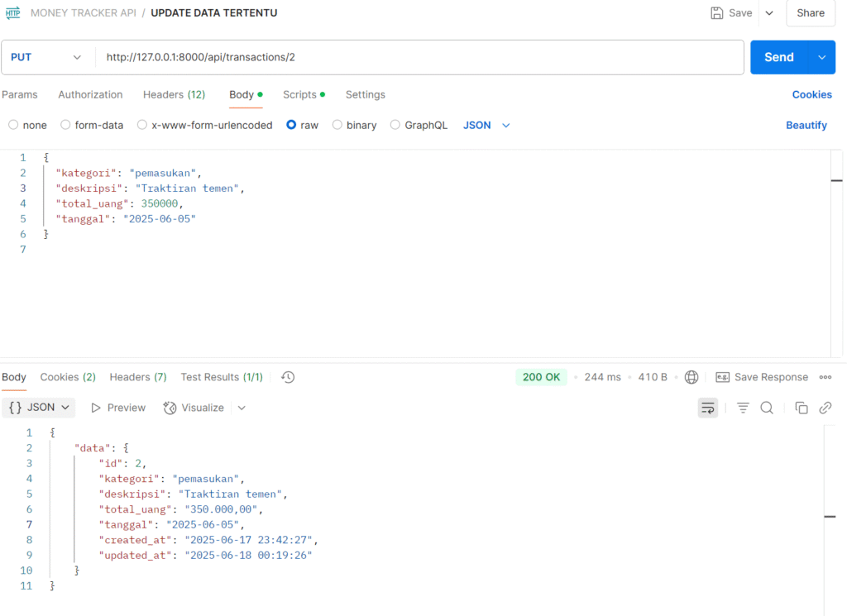Image resolution: width=847 pixels, height=616 pixels.
Task: Click the Share button
Action: point(810,12)
